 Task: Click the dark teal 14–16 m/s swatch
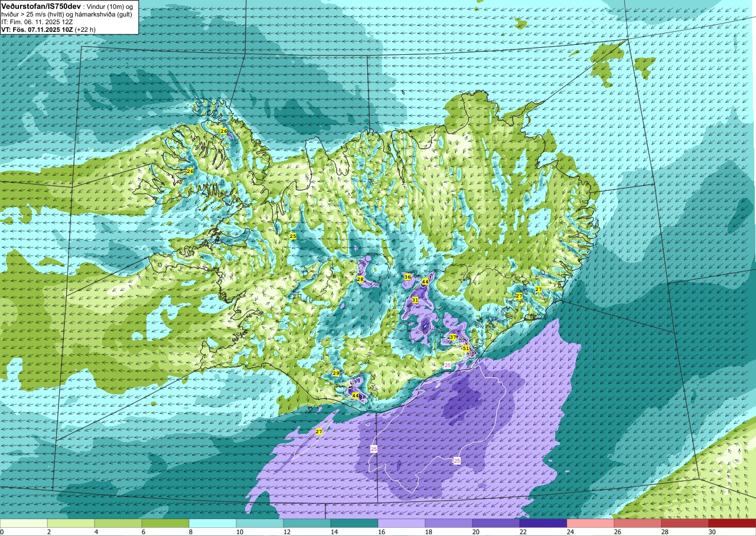[354, 523]
